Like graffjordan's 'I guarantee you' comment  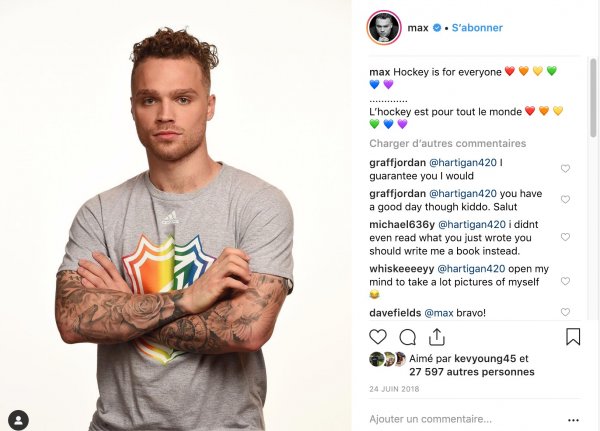coord(565,168)
